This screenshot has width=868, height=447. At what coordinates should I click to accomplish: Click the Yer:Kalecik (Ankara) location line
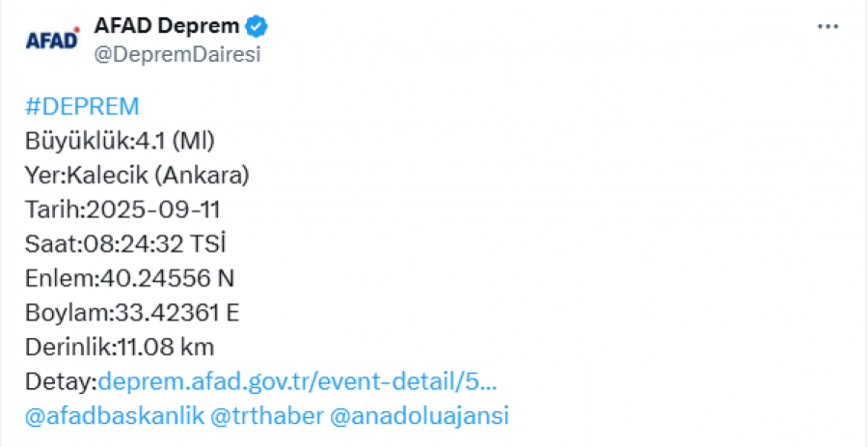pos(137,176)
